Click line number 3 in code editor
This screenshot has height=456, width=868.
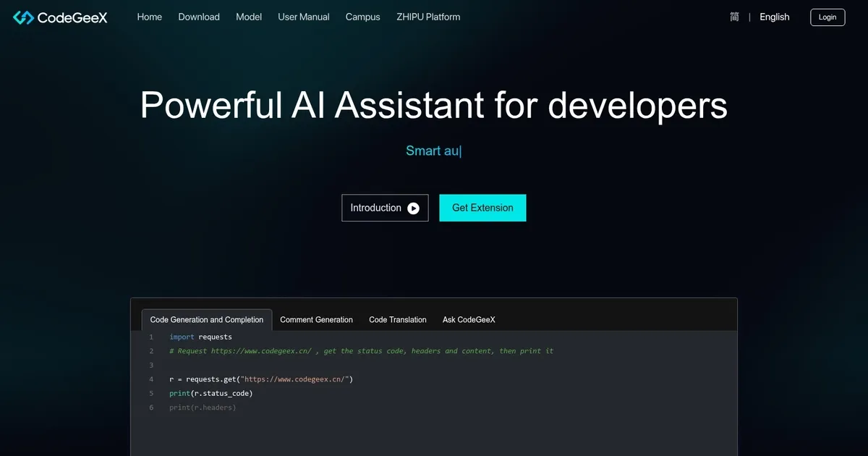pos(151,366)
